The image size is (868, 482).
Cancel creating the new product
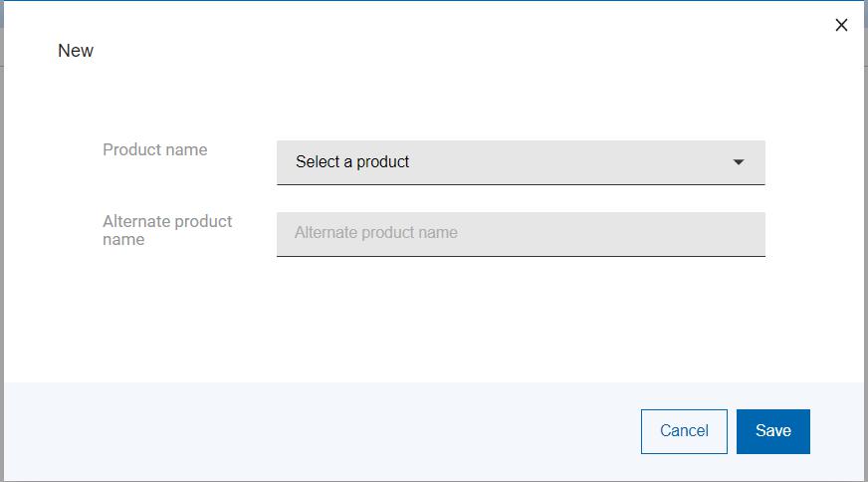tap(684, 431)
